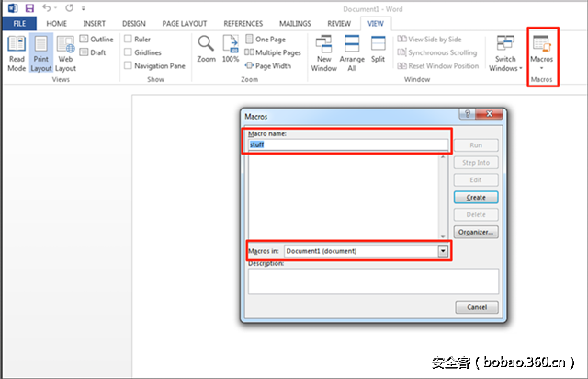Open the macro Organizer

tap(476, 232)
